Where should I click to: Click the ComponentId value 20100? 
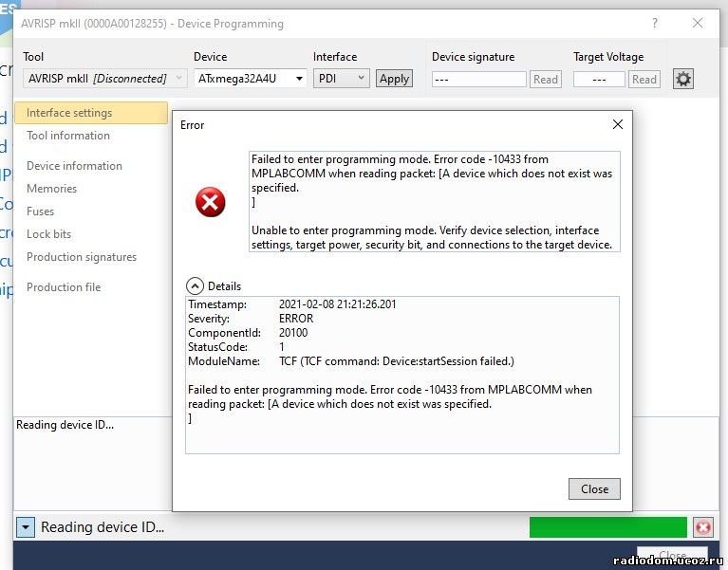click(293, 333)
